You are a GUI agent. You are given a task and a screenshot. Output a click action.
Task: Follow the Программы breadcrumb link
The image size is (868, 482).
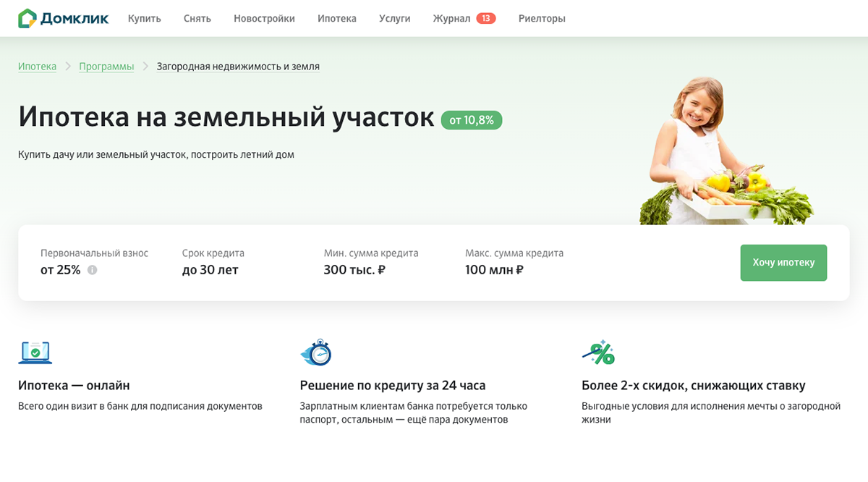coord(106,67)
